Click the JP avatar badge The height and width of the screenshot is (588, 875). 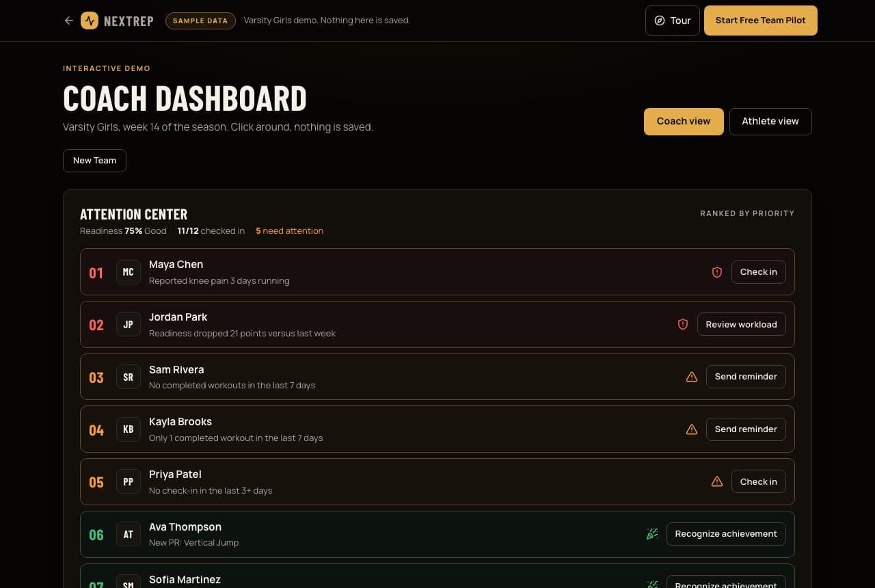click(x=129, y=325)
